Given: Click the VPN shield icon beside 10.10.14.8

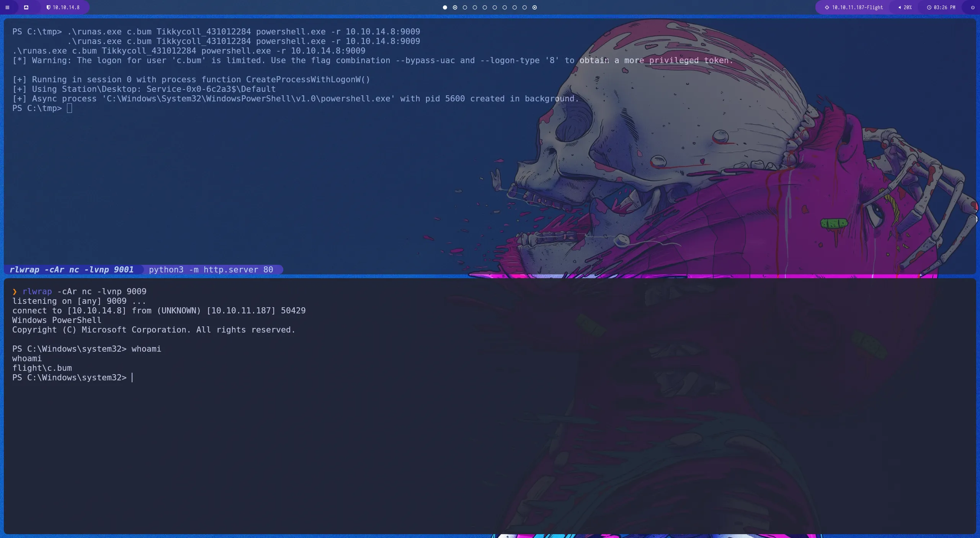Looking at the screenshot, I should coord(49,7).
